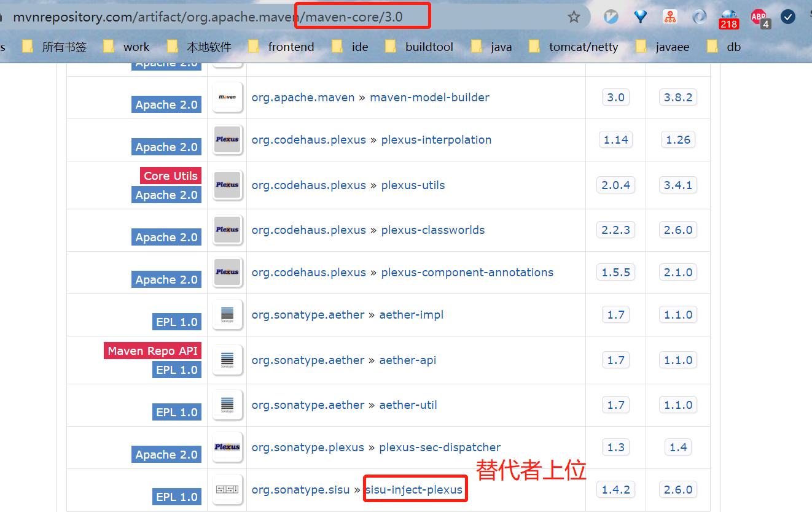Open the plexus-component-annotations artifact link
The width and height of the screenshot is (812, 512).
[x=467, y=272]
